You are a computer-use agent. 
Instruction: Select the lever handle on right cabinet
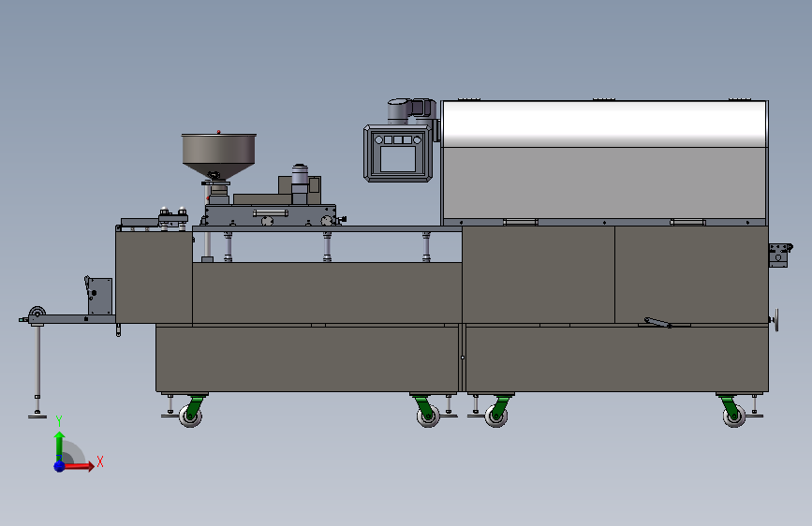coord(658,323)
